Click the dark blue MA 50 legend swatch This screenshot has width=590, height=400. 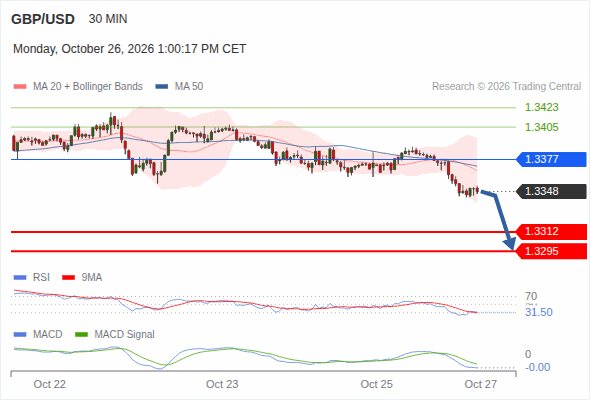(162, 87)
